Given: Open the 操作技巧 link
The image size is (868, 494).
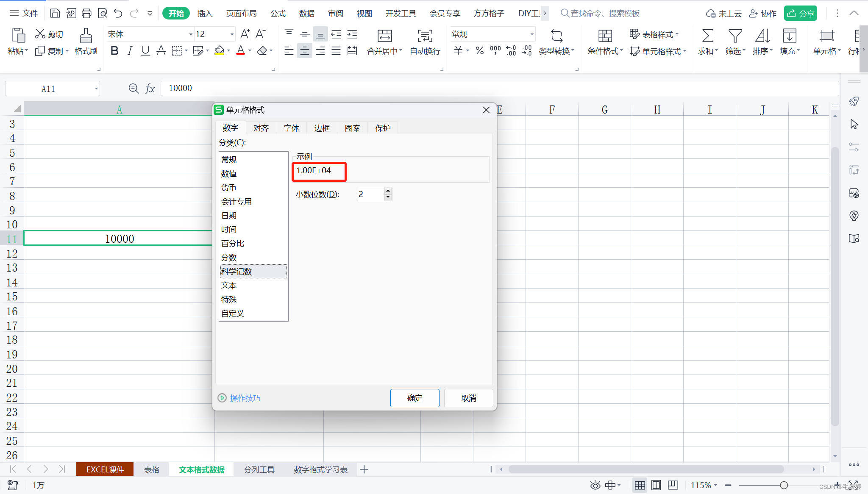Looking at the screenshot, I should (245, 398).
